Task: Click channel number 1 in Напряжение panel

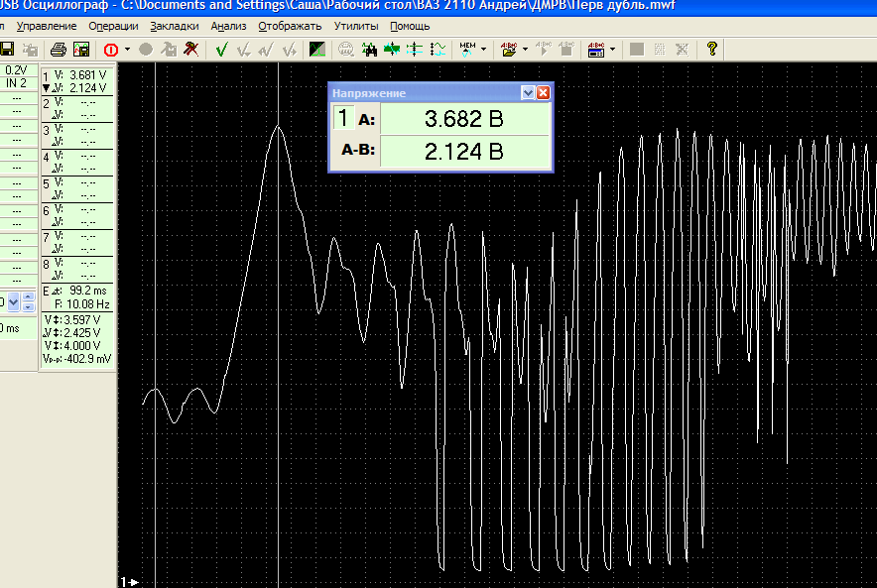Action: (343, 119)
